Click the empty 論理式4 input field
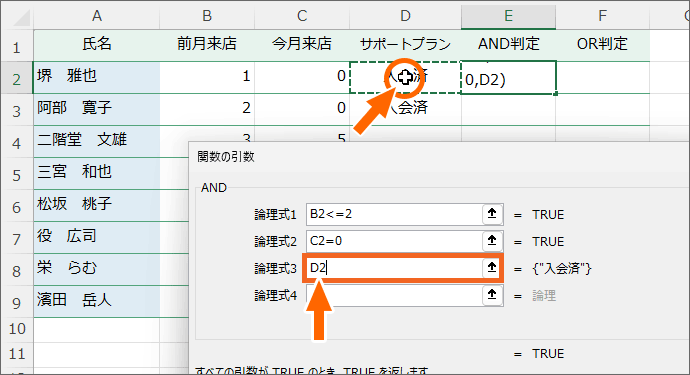 coord(394,295)
